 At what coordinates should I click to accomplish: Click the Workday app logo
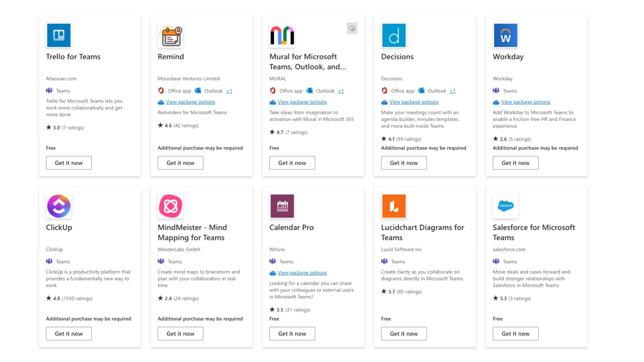tap(505, 35)
